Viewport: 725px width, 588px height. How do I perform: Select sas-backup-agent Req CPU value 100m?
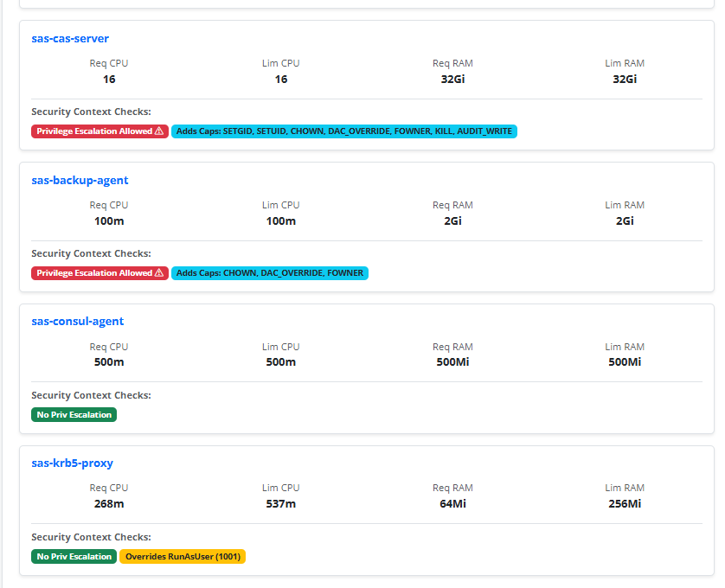pos(109,221)
